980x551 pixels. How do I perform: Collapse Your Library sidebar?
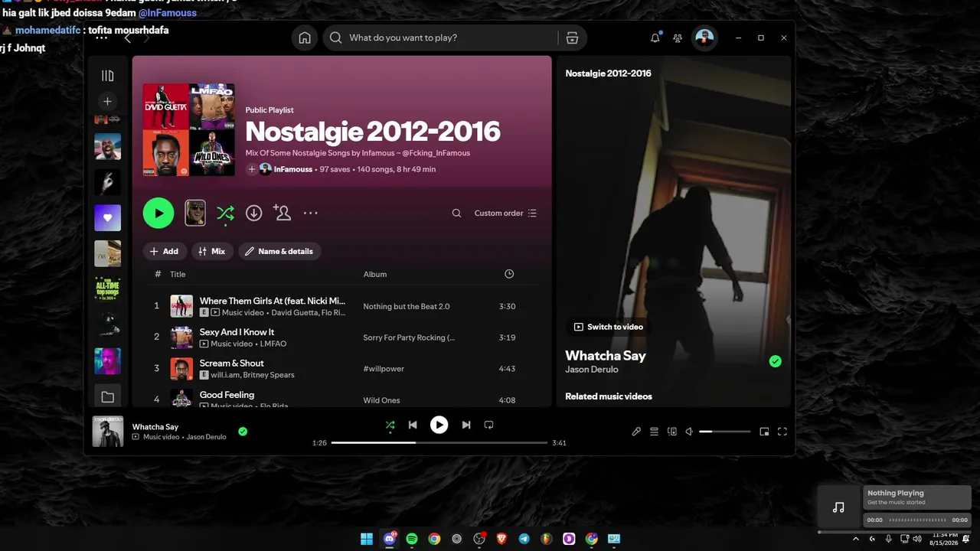point(107,76)
